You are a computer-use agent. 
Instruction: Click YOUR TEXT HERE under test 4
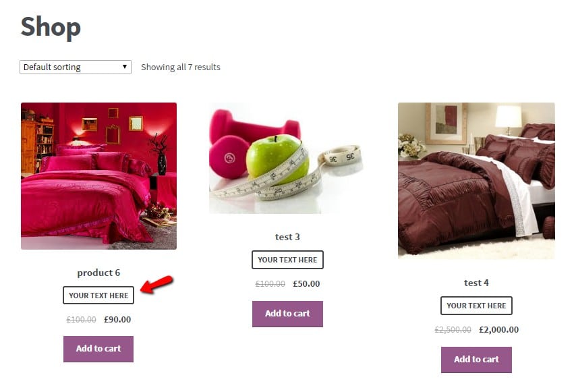(476, 306)
